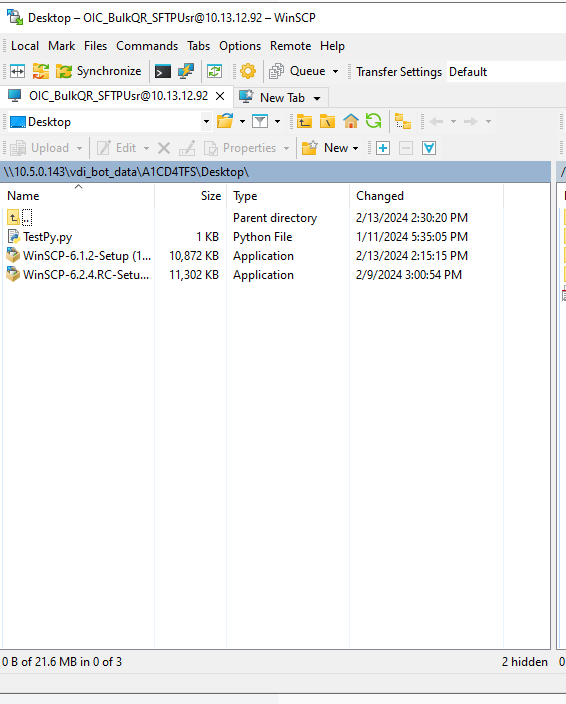
Task: Click the 2 hidden status indicator
Action: [525, 662]
